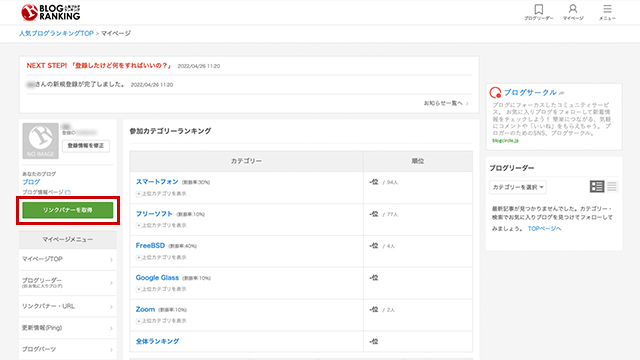Expand 上位カテゴリを表示 under FreeBSD
This screenshot has height=360, width=640.
tap(162, 257)
